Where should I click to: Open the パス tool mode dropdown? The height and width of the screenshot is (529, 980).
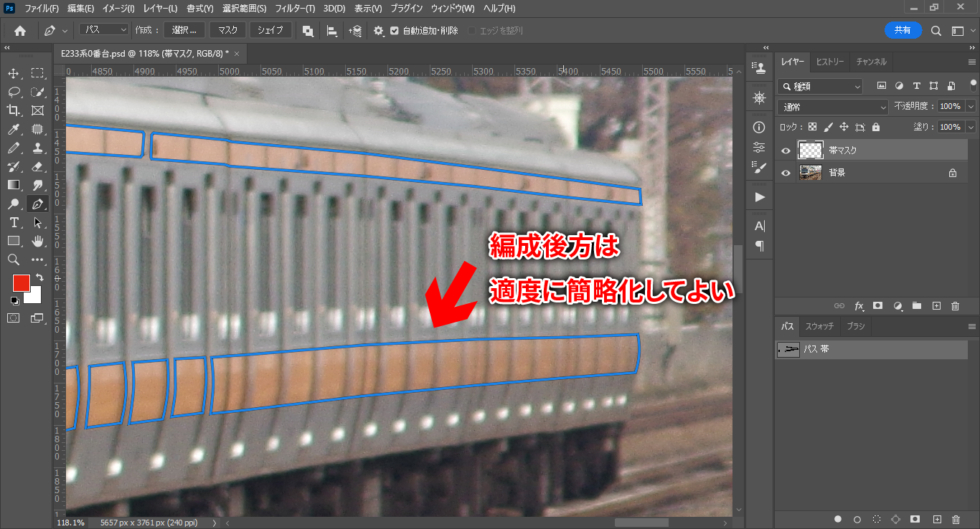[x=104, y=30]
